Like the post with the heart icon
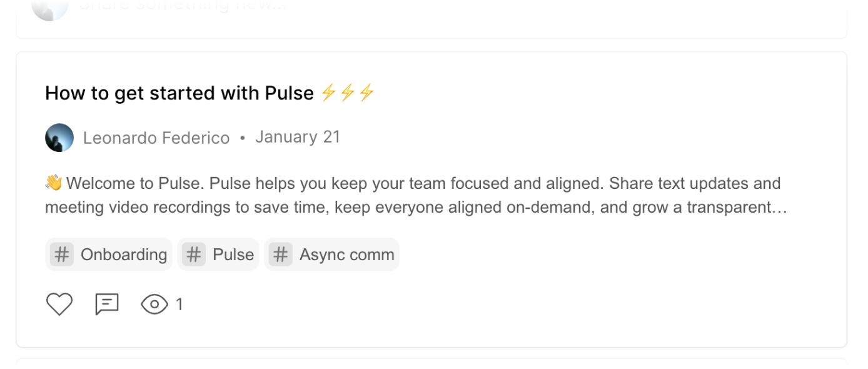Viewport: 868px width, 369px height. [59, 305]
